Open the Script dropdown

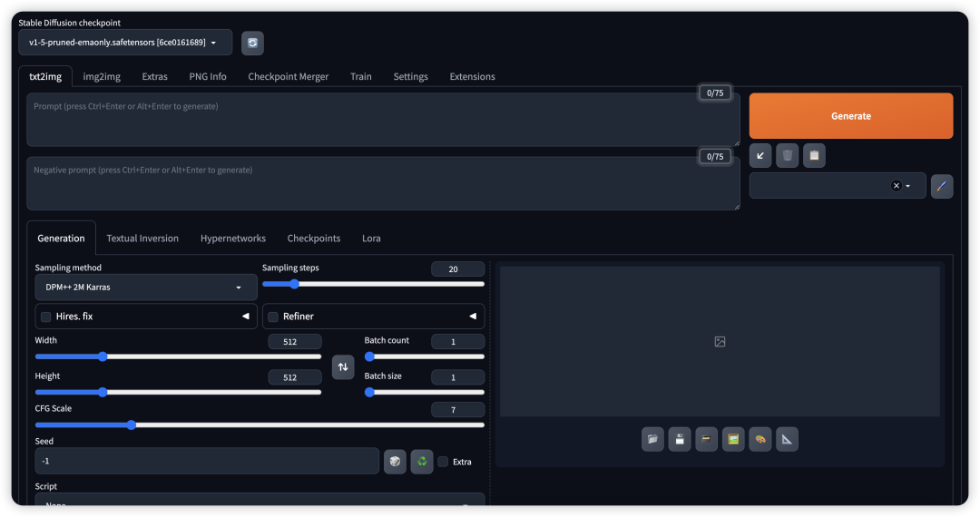(260, 501)
